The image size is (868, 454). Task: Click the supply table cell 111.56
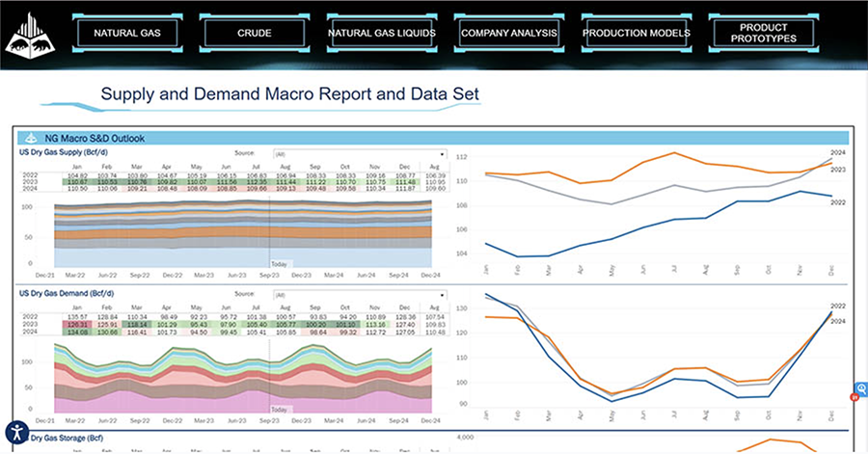coord(226,182)
